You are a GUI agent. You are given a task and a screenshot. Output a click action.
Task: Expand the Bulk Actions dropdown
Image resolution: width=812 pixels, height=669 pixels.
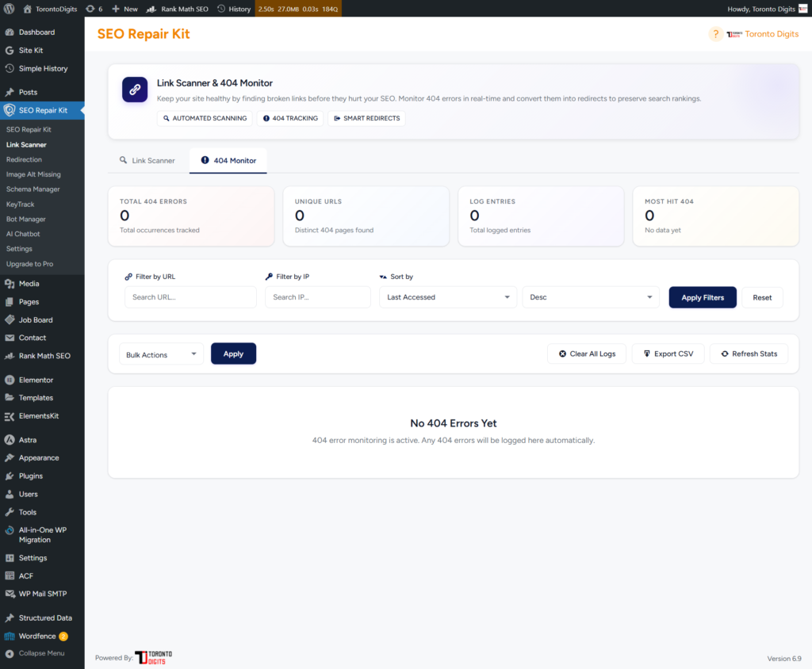click(161, 354)
